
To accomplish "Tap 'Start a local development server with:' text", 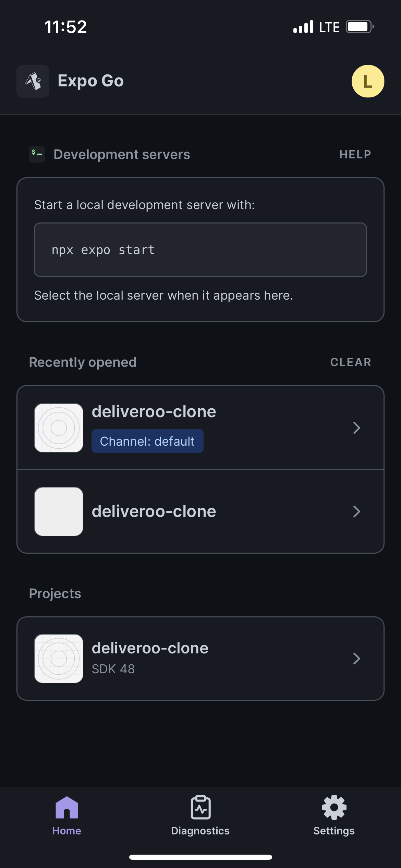I will (145, 205).
